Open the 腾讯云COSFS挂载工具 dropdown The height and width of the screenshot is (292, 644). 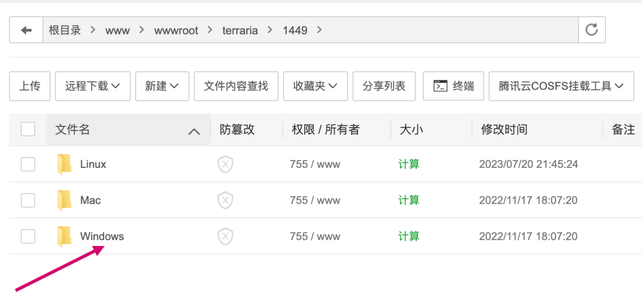(561, 86)
